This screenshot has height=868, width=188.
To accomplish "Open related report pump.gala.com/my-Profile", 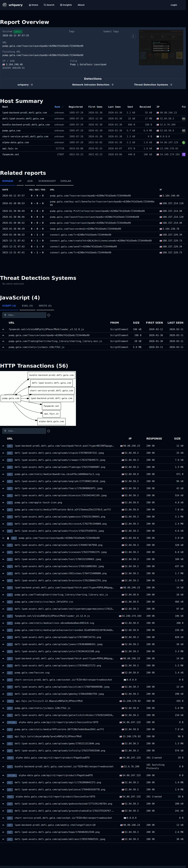I will pos(97,211).
